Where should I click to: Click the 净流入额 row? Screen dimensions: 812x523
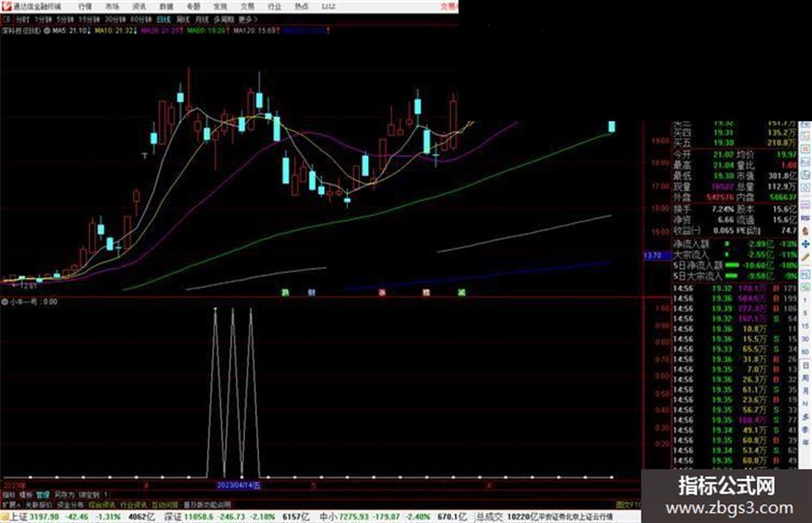tap(735, 244)
